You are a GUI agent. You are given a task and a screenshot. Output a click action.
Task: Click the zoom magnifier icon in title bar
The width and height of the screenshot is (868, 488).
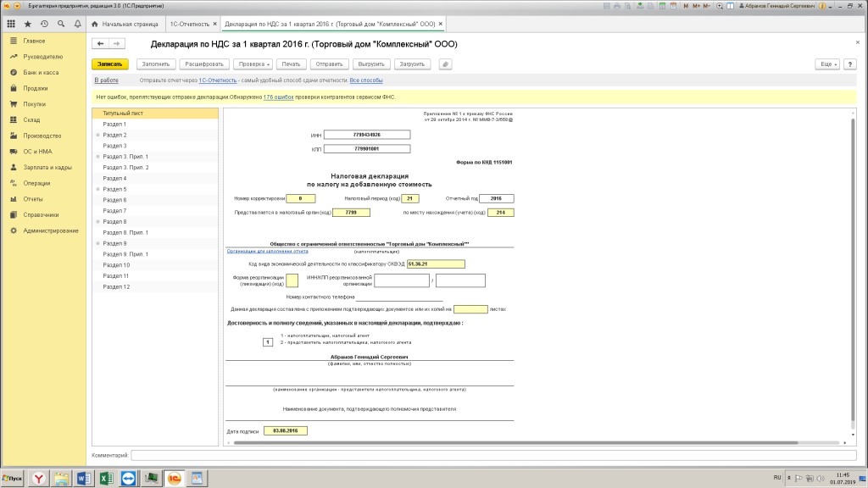click(x=720, y=6)
